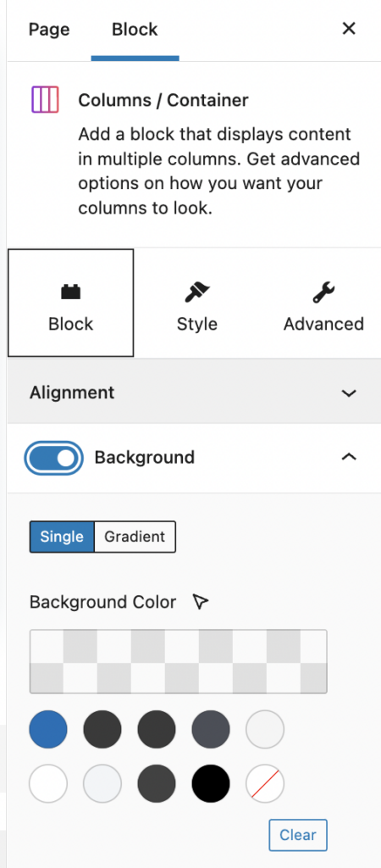Image resolution: width=381 pixels, height=868 pixels.
Task: Switch background type to Gradient
Action: coord(135,537)
